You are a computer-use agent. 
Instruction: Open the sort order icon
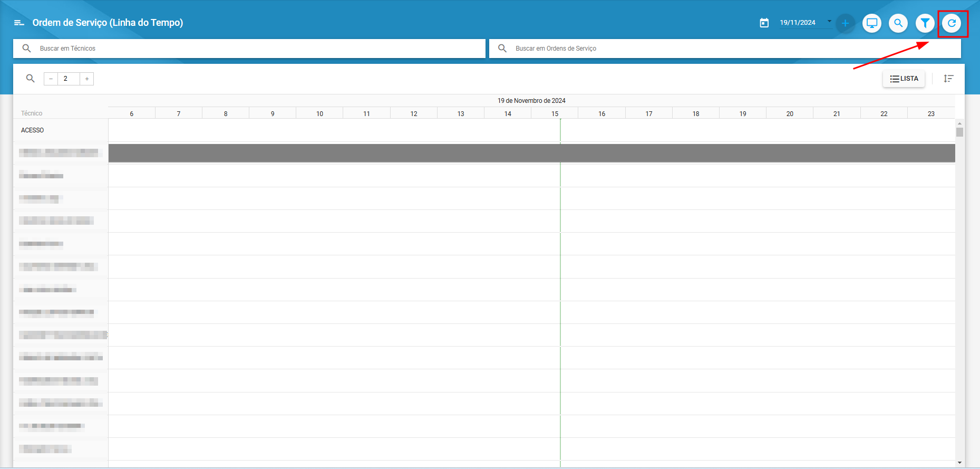(948, 79)
